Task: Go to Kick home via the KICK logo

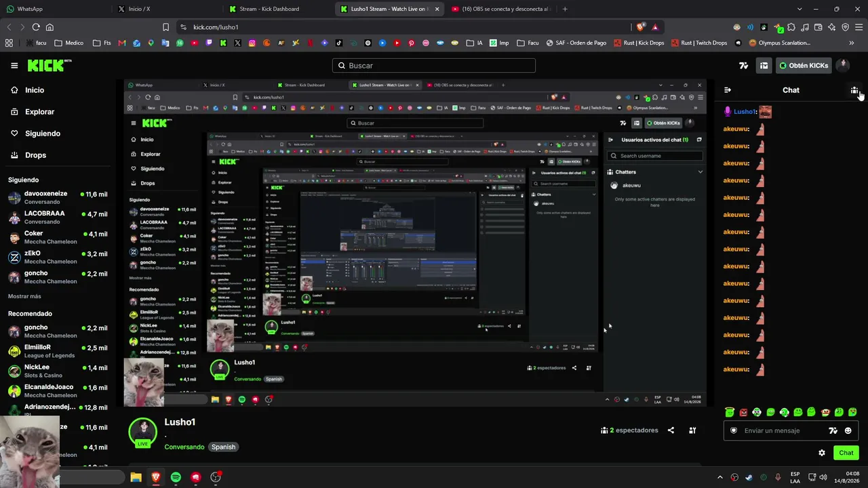Action: (x=50, y=65)
